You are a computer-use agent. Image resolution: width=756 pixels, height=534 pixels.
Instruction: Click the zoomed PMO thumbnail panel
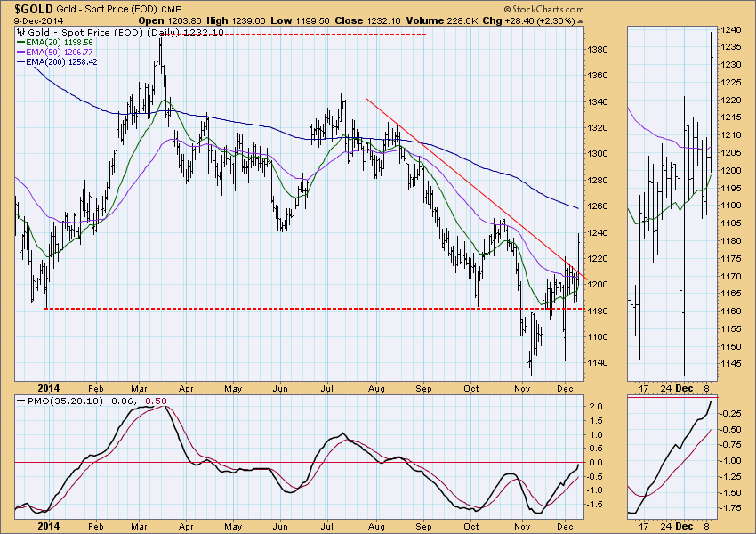tap(672, 458)
